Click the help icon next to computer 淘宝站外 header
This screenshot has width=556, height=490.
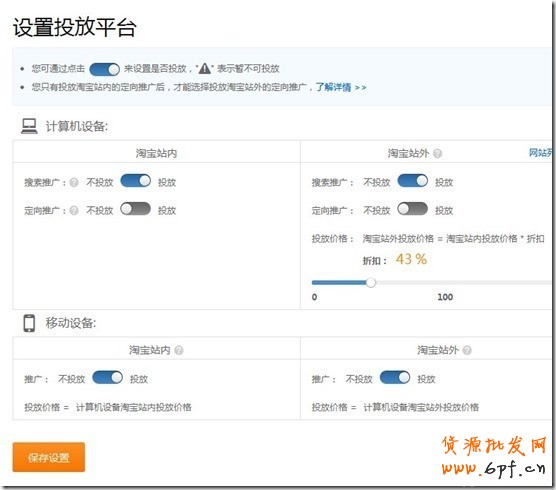coord(438,154)
